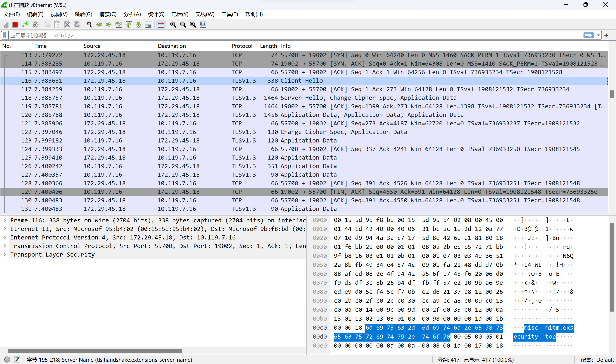Viewport: 616px width, 364px height.
Task: Go forward to next packet arrow
Action: click(x=109, y=25)
